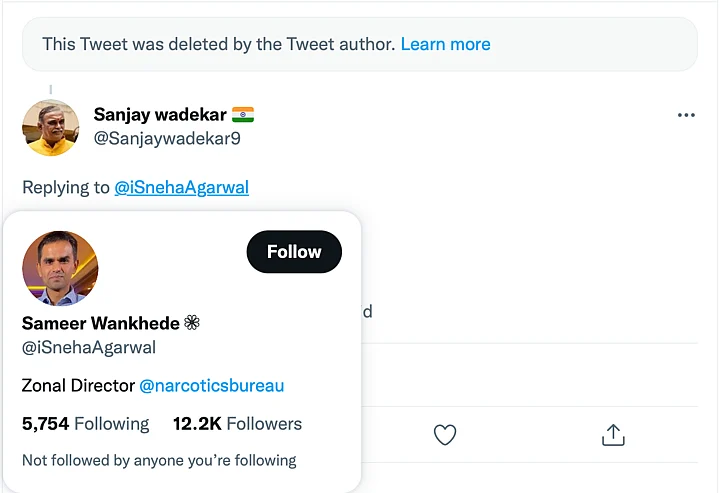View the 5,754 Following list
Image resolution: width=720 pixels, height=493 pixels.
(85, 424)
